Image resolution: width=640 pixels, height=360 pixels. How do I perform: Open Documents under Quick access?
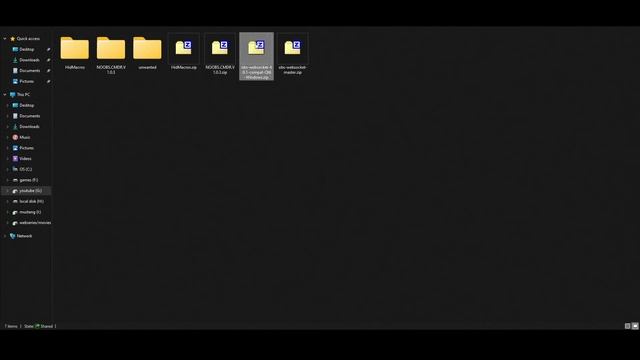coord(26,71)
